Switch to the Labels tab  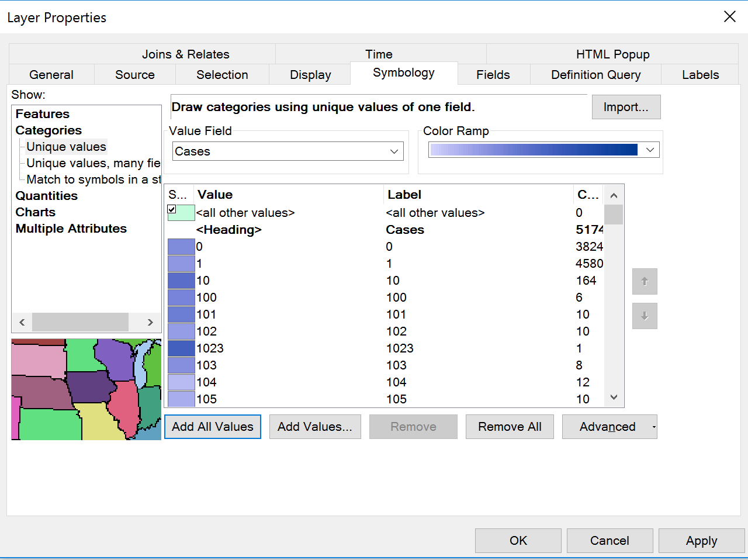[700, 75]
